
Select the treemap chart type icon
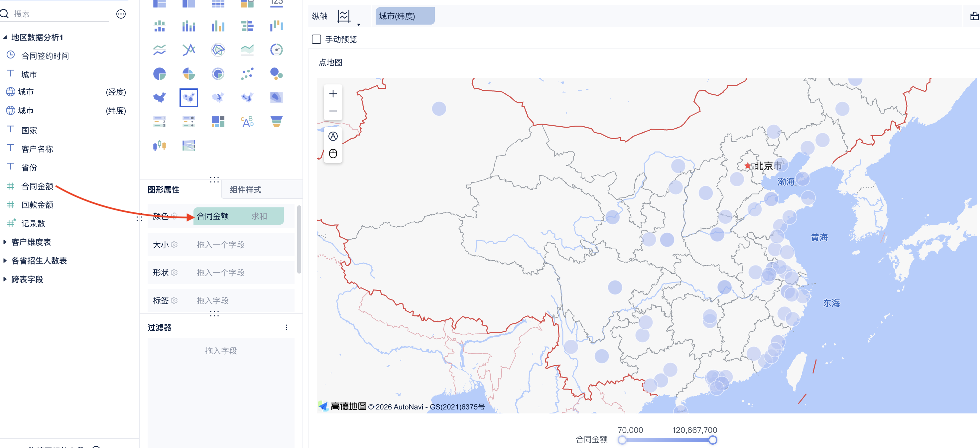218,122
